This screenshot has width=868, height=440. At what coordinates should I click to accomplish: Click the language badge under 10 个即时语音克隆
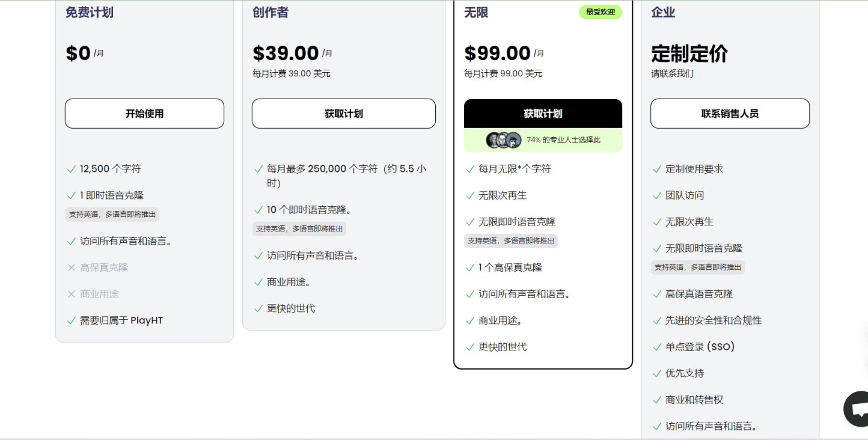[299, 229]
